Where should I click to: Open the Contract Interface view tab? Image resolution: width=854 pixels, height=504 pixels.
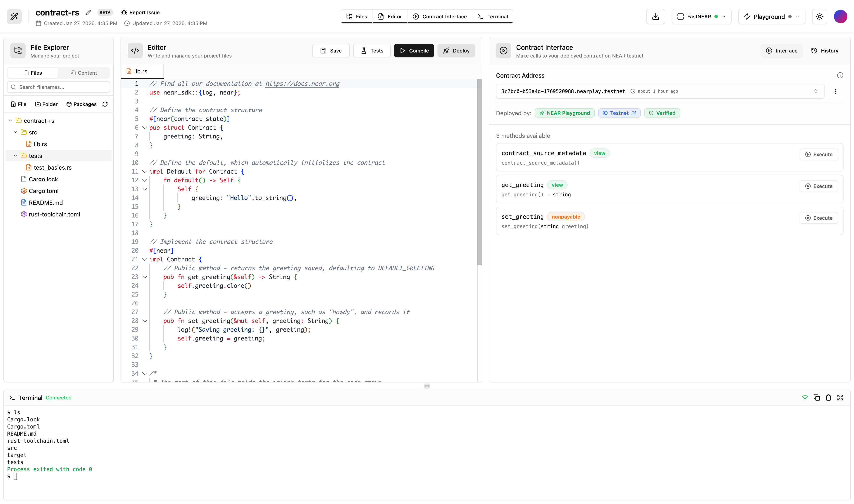440,17
